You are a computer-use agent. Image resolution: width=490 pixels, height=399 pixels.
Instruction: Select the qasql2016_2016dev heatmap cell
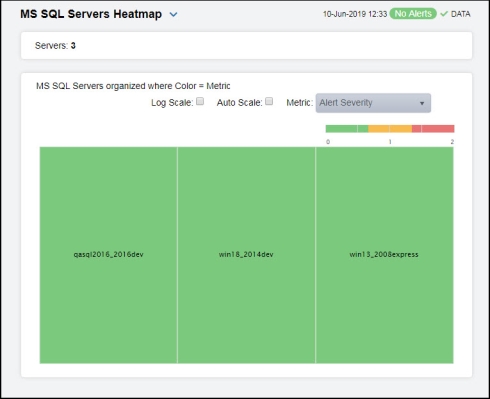(108, 255)
